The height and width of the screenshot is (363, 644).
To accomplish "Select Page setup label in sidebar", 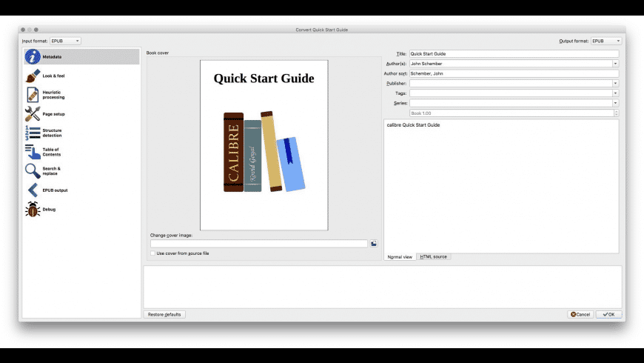I will point(53,114).
